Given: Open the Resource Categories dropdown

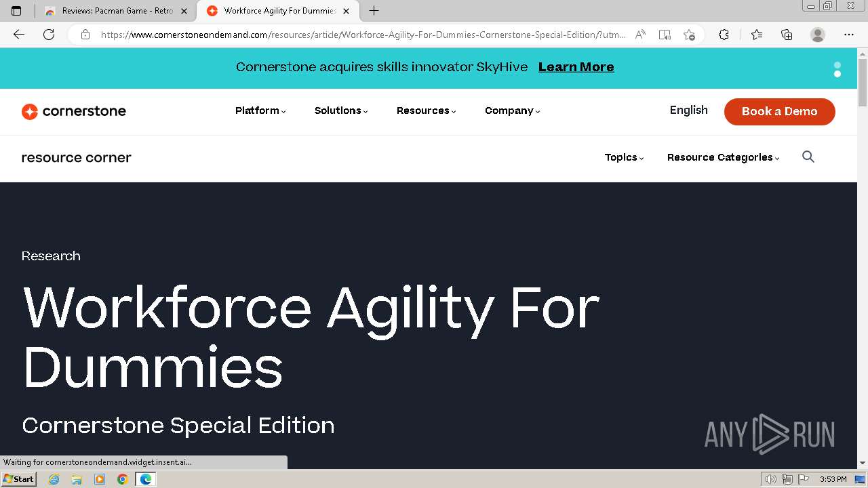Looking at the screenshot, I should (723, 157).
